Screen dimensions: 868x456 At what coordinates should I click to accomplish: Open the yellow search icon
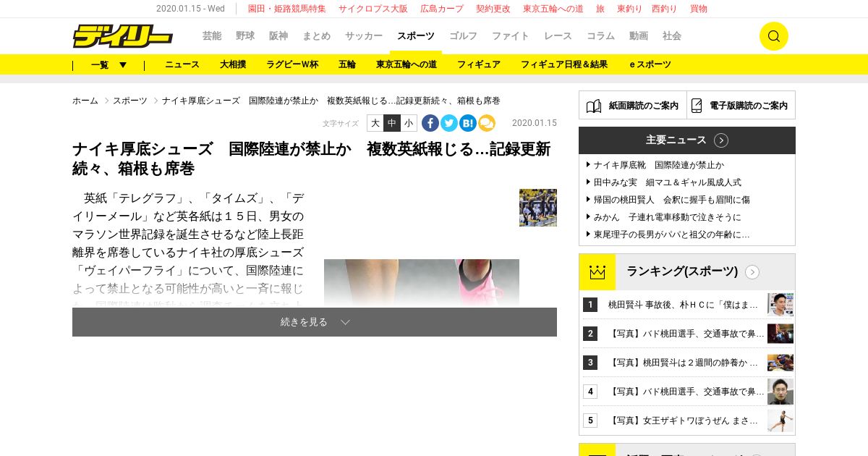773,36
